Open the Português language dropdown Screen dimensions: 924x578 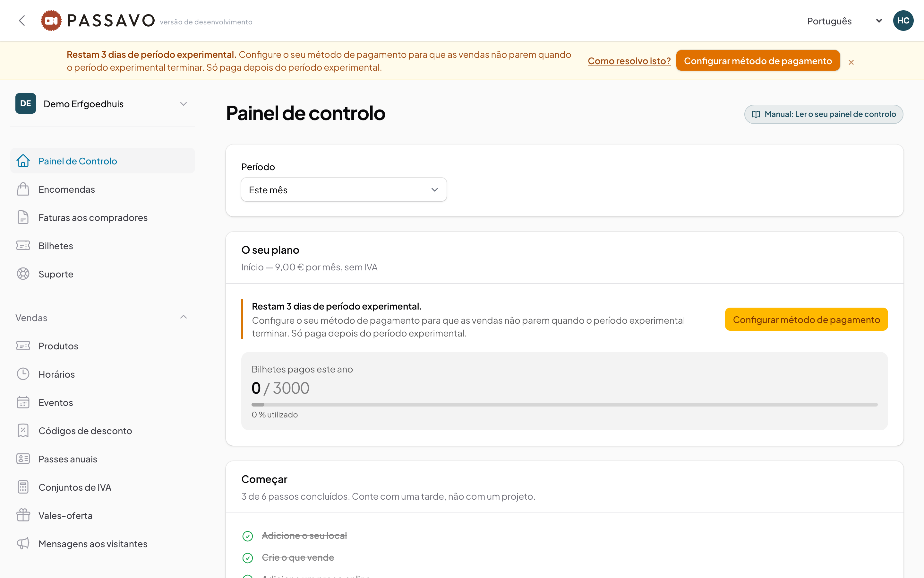[844, 21]
